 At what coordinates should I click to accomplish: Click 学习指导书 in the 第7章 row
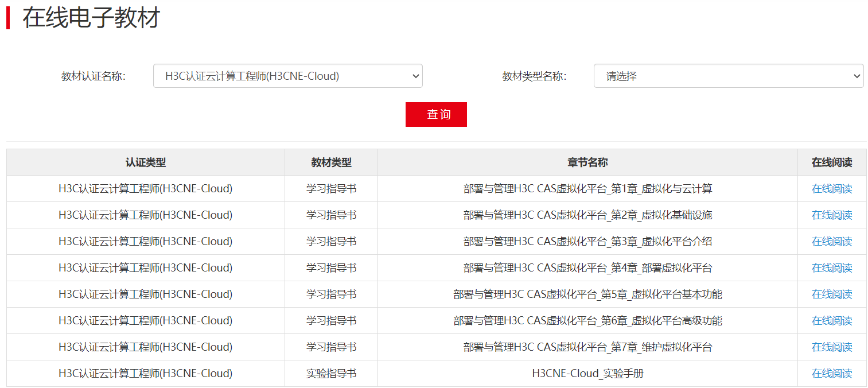click(332, 347)
